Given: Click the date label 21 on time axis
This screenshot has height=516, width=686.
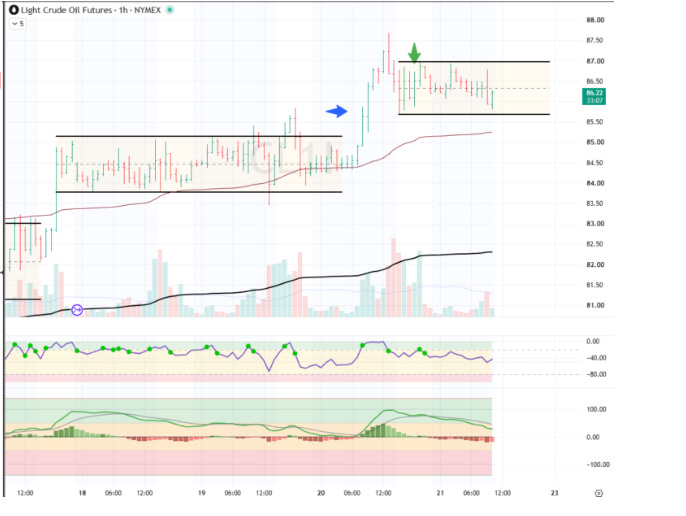Looking at the screenshot, I should coord(440,493).
